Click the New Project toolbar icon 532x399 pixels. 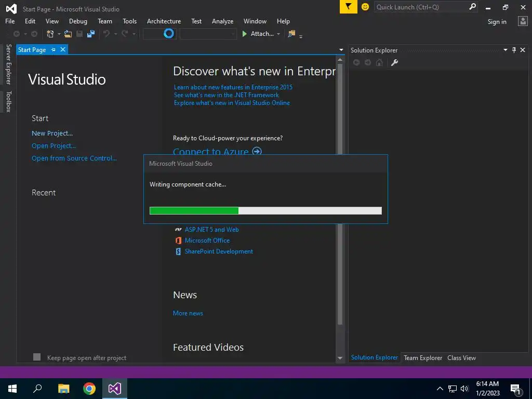point(50,34)
